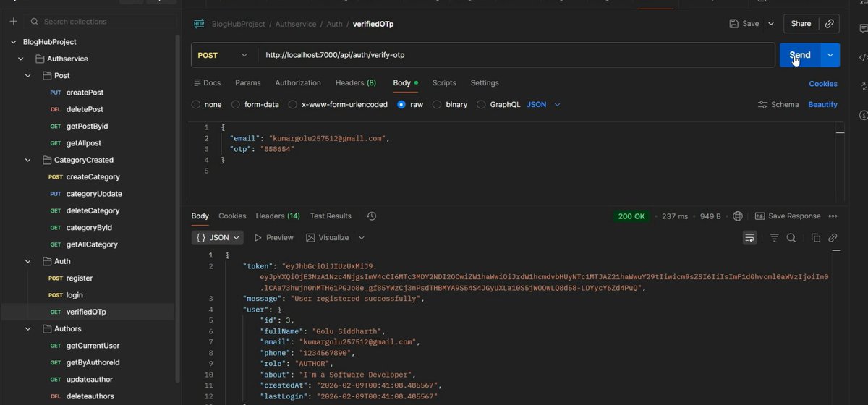The width and height of the screenshot is (868, 405).
Task: Open the Scripts tab
Action: pyautogui.click(x=444, y=83)
